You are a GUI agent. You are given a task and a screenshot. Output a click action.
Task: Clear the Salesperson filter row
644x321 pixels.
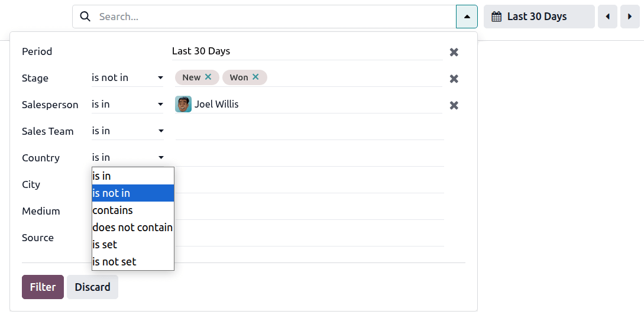pyautogui.click(x=454, y=105)
